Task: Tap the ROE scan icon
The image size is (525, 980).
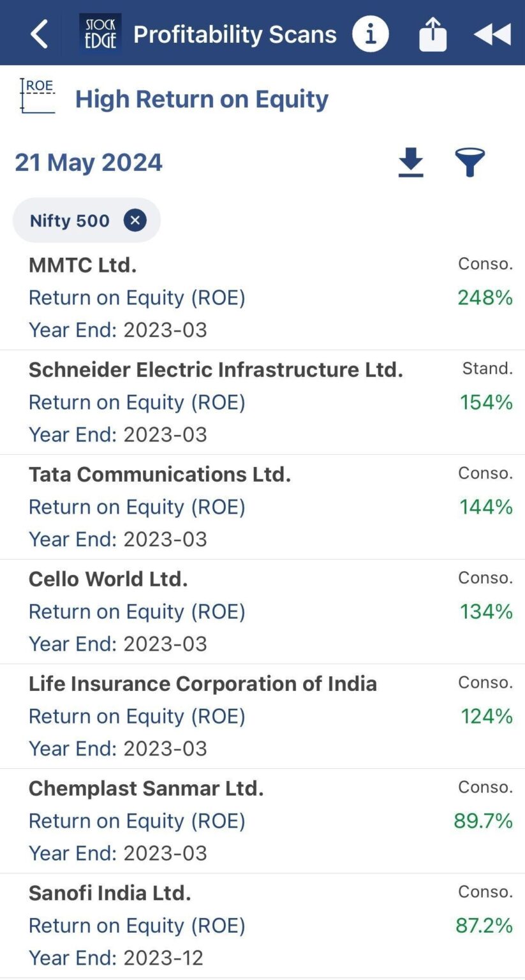Action: 38,96
